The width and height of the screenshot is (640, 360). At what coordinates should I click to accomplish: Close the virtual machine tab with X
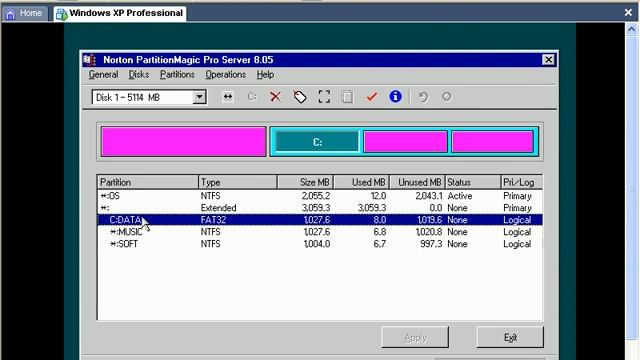pos(628,13)
